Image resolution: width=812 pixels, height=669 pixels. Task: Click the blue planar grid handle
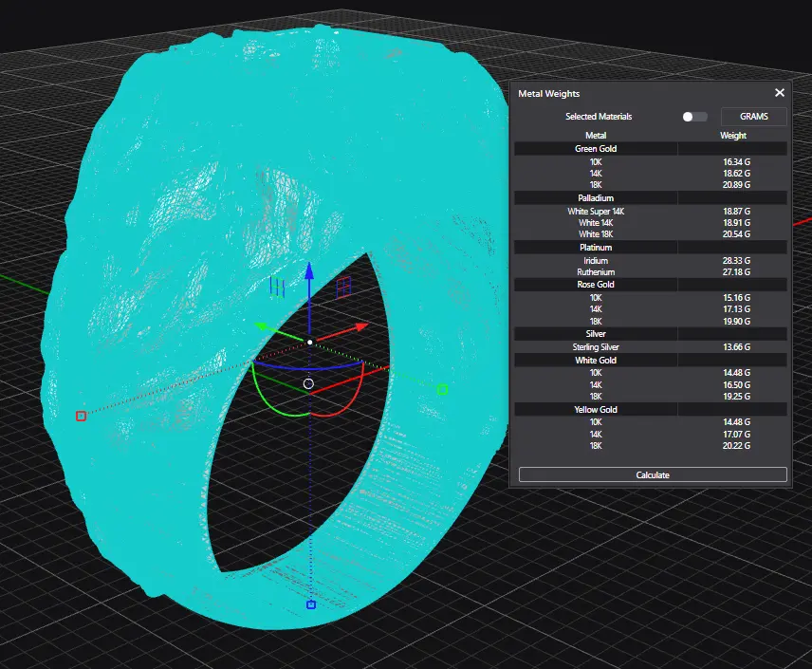(277, 286)
